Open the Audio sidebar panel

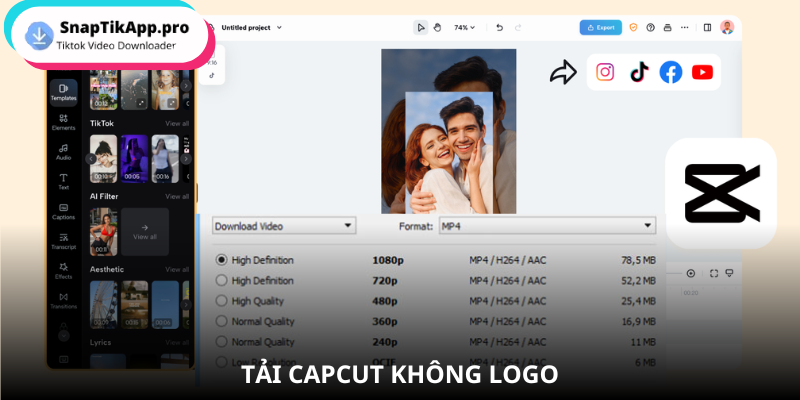tap(63, 152)
